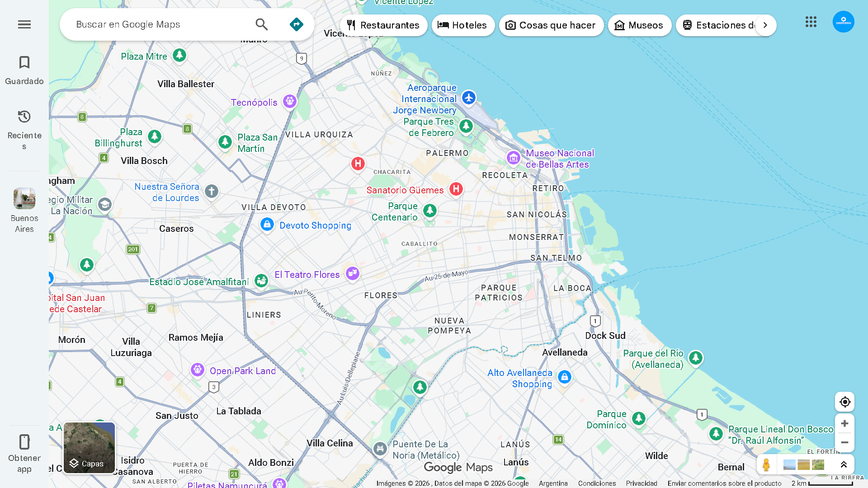
Task: Click Argentina footer link
Action: coord(553,483)
